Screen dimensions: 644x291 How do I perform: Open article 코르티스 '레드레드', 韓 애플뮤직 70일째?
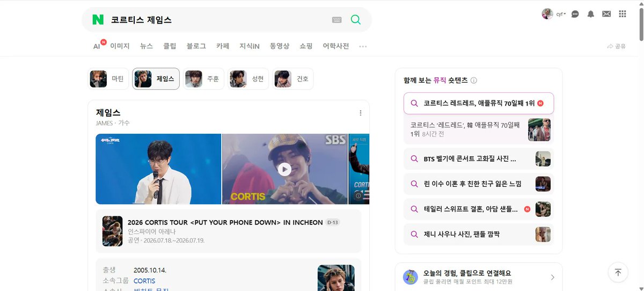465,129
